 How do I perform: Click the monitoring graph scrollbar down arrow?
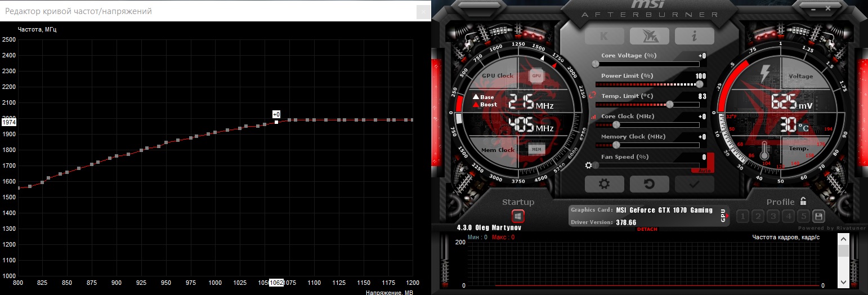pos(843,281)
